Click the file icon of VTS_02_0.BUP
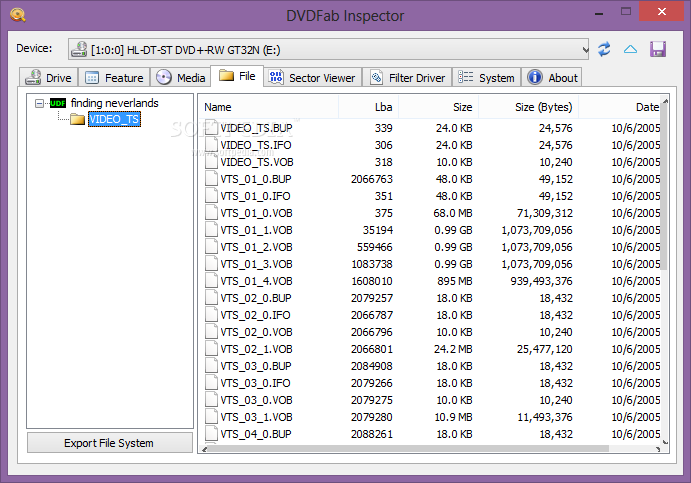 coord(212,298)
